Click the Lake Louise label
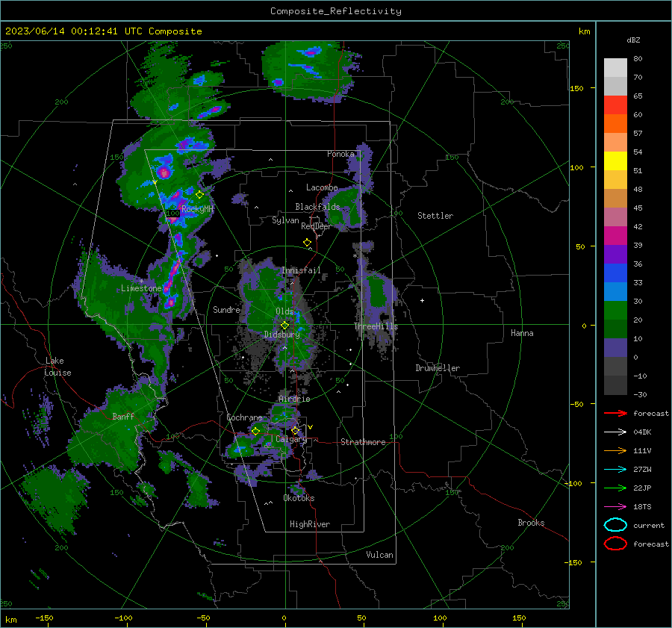The image size is (672, 628). click(x=58, y=367)
